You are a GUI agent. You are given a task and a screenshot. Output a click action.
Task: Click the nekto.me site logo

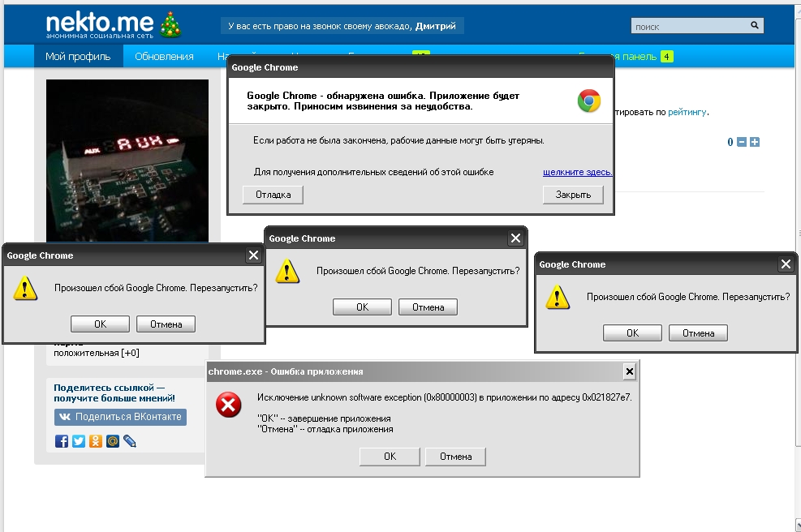(x=100, y=24)
